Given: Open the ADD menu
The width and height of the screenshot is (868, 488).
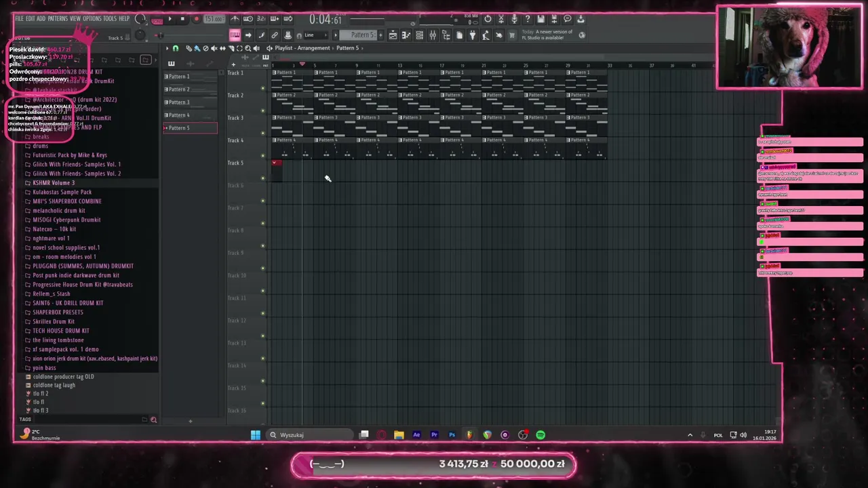Looking at the screenshot, I should click(x=41, y=18).
